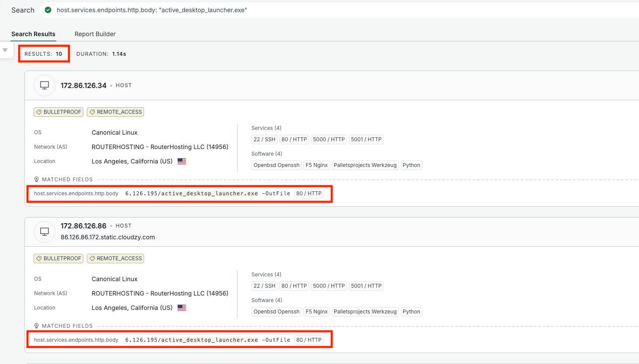639x364 pixels.
Task: Select REMOTE_ACCESS tag on 172.86.126.86
Action: tap(115, 259)
